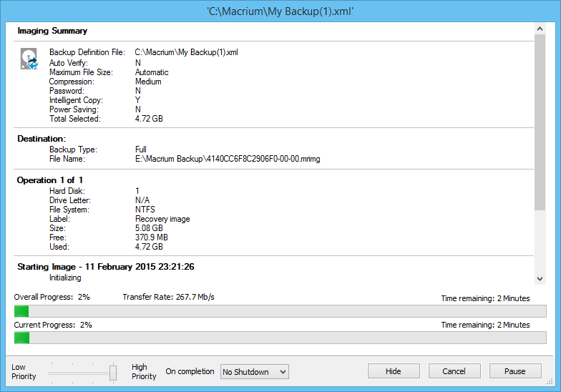Viewport: 561px width, 392px height.
Task: Click the Overall Progress bar
Action: (x=280, y=311)
